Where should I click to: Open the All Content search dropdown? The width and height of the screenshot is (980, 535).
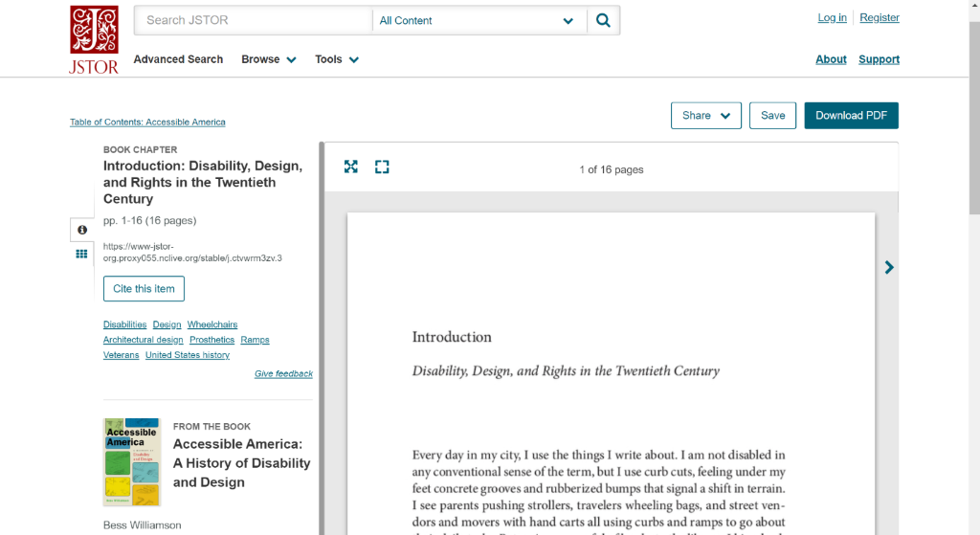coord(478,20)
